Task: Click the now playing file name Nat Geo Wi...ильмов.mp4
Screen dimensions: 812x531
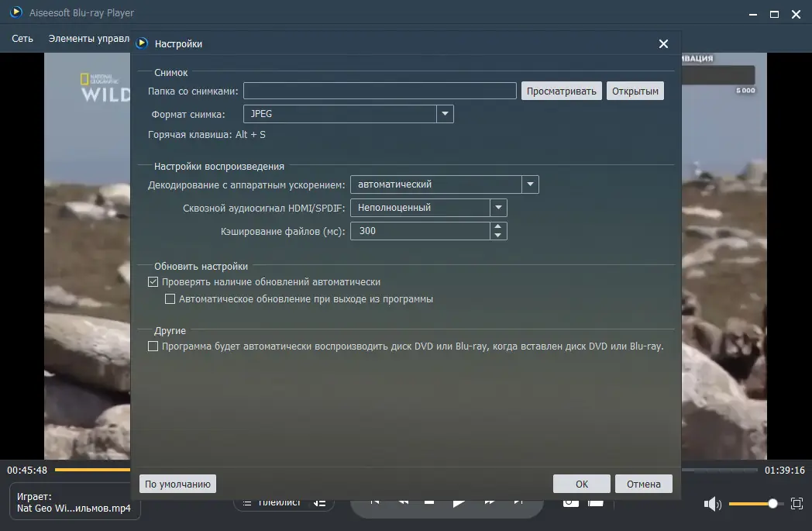Action: (74, 509)
